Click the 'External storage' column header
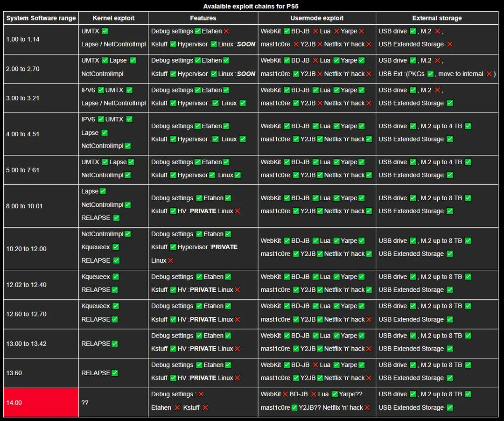Viewport: 504px width, 421px height. tap(437, 18)
